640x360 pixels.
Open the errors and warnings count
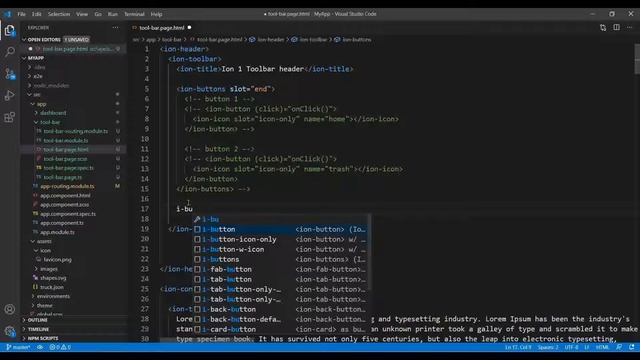(x=60, y=347)
